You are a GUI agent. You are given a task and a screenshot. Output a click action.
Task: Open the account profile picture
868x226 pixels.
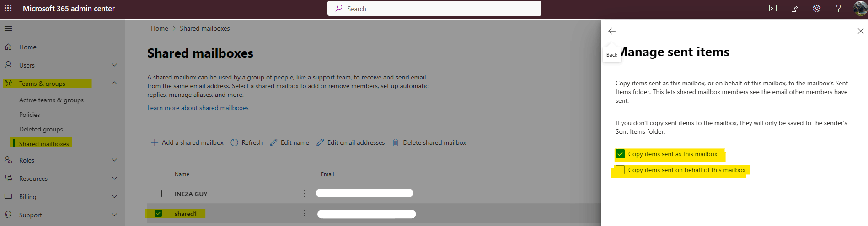860,8
